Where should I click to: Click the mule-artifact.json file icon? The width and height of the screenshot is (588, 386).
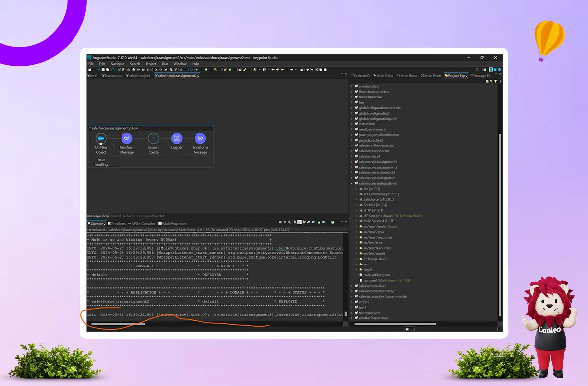pos(361,275)
